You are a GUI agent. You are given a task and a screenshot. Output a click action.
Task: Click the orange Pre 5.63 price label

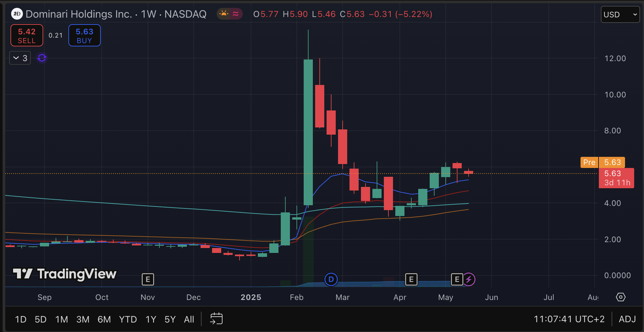coord(603,162)
